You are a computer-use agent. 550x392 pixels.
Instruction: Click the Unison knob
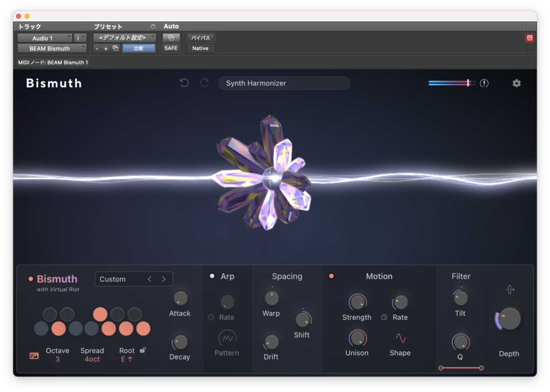[357, 338]
